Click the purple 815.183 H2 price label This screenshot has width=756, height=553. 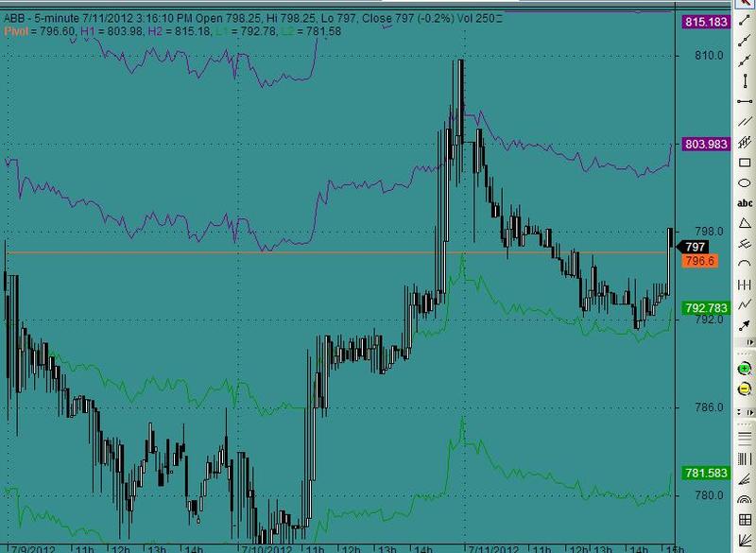coord(706,22)
